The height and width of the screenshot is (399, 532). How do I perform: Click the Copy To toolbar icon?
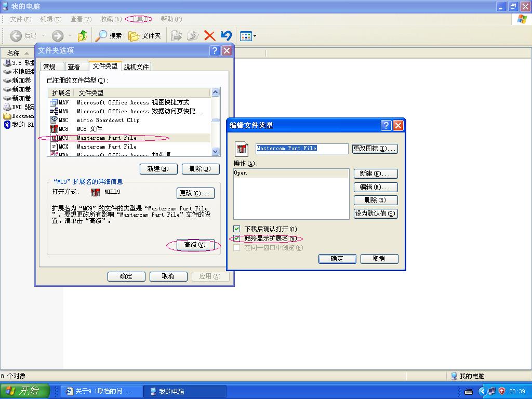(193, 36)
